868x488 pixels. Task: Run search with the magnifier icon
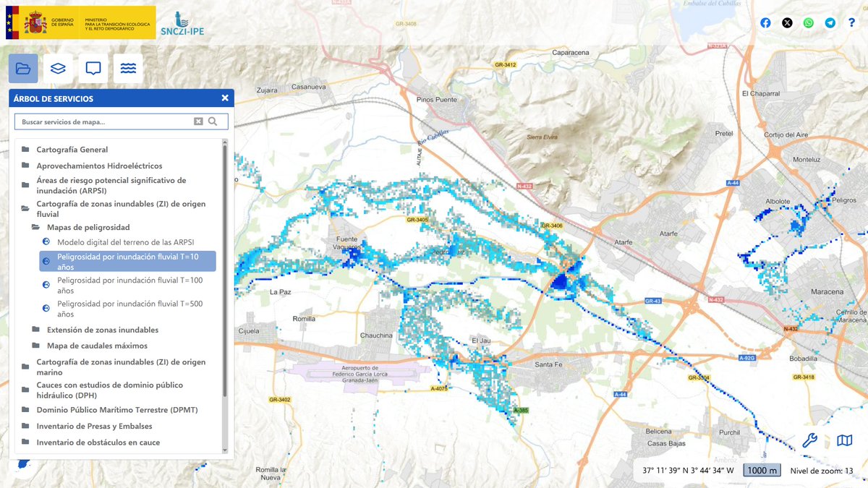coord(213,121)
